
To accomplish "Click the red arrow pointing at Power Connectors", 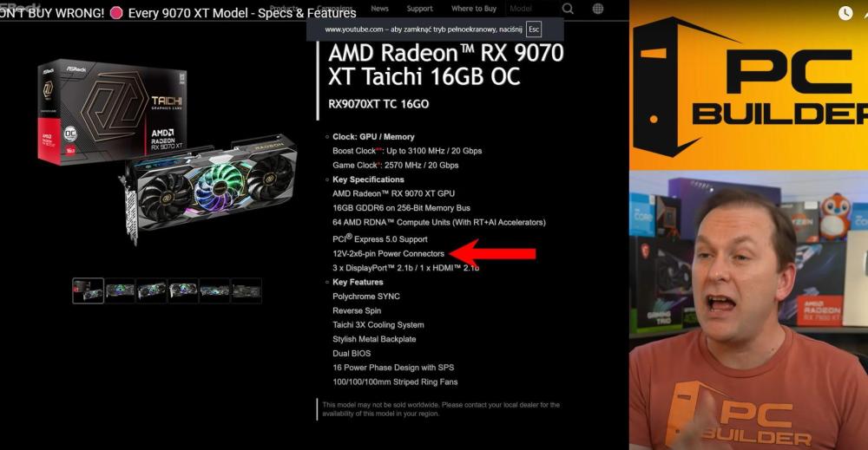I will [493, 253].
